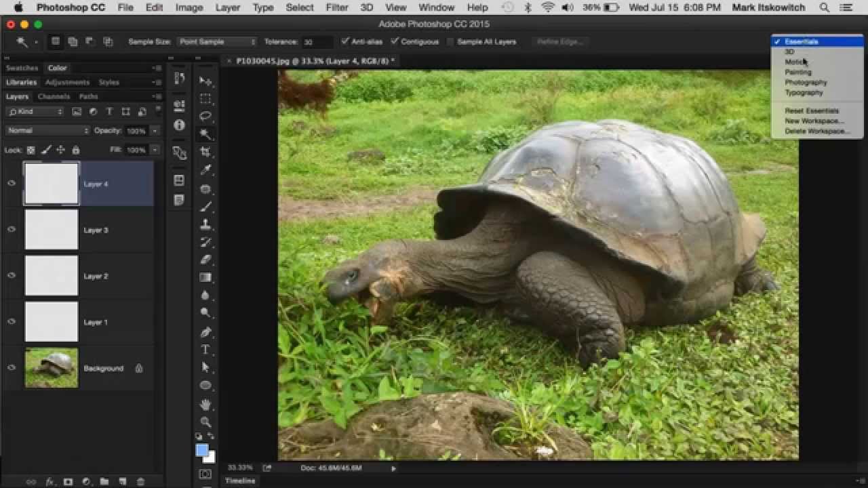Open the Timeline panel tab
The image size is (868, 488).
(240, 481)
